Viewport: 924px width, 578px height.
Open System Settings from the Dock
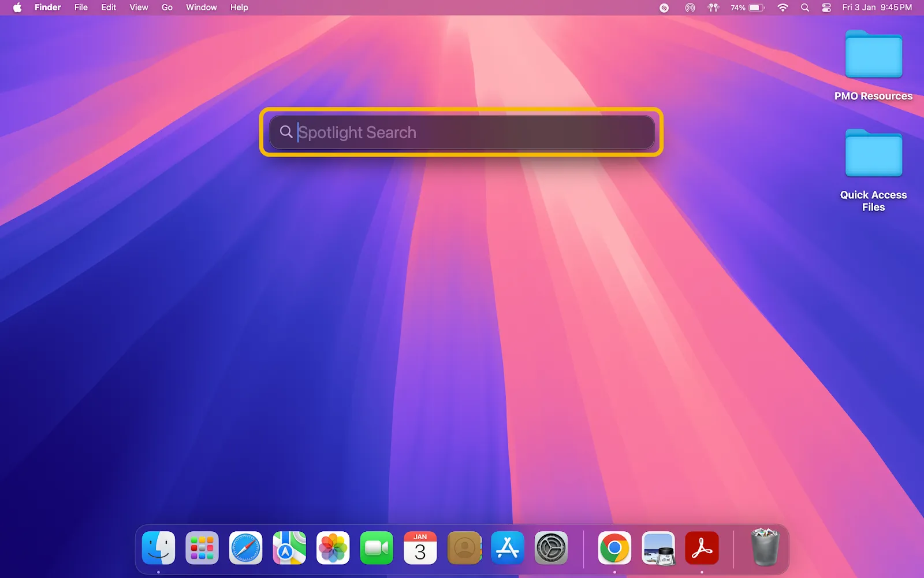pos(551,548)
